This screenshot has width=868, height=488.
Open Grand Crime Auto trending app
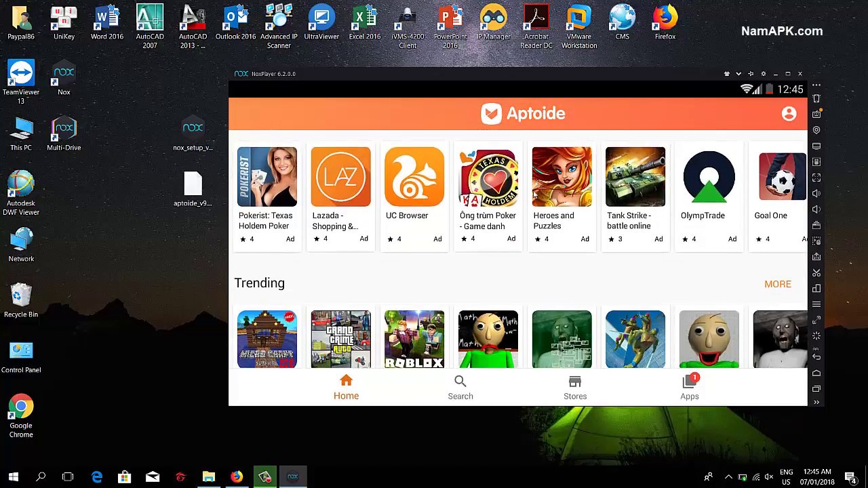pos(340,340)
